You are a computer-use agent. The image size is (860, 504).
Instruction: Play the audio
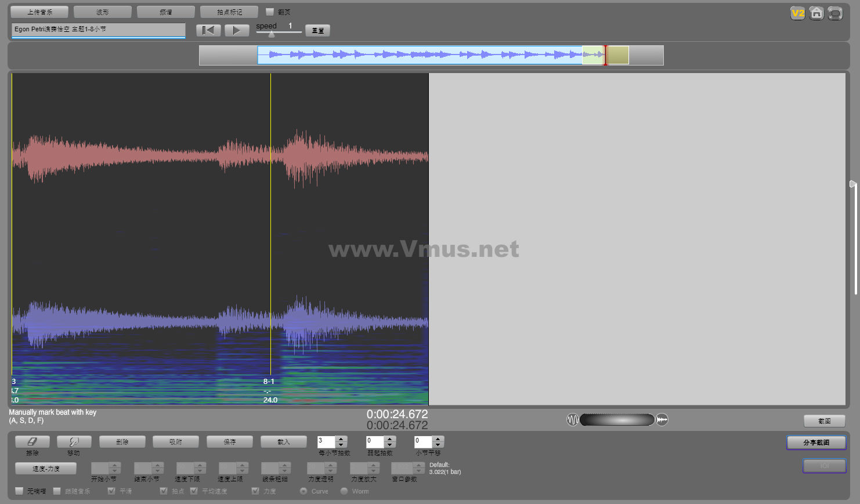pos(237,30)
